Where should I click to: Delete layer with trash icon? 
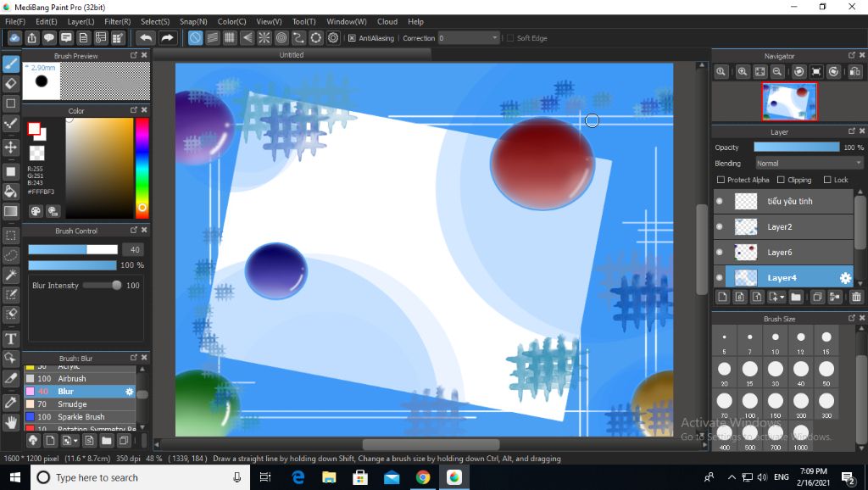pos(856,297)
